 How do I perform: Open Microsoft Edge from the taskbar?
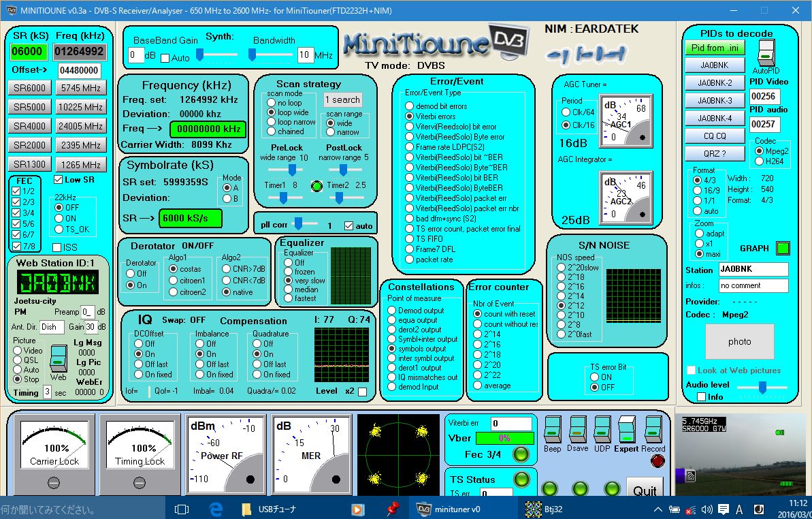click(x=214, y=509)
